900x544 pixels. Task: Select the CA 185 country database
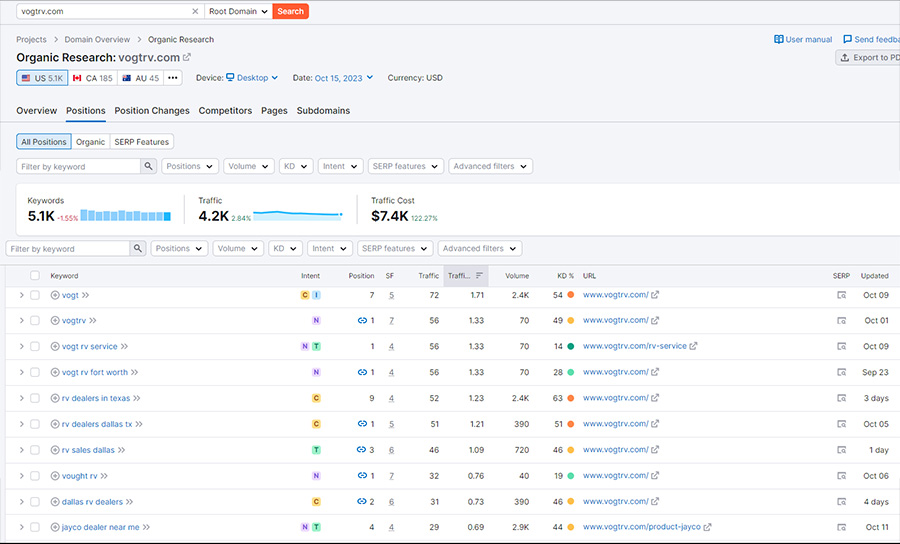[x=93, y=78]
